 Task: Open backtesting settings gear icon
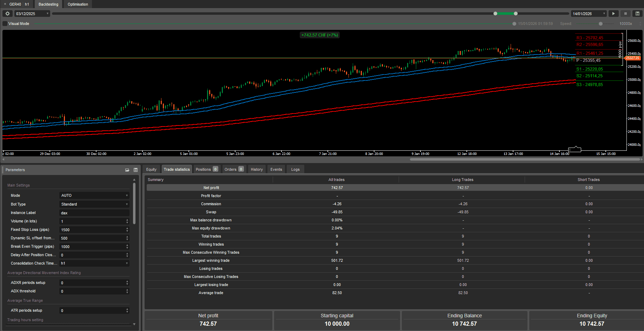pos(7,14)
